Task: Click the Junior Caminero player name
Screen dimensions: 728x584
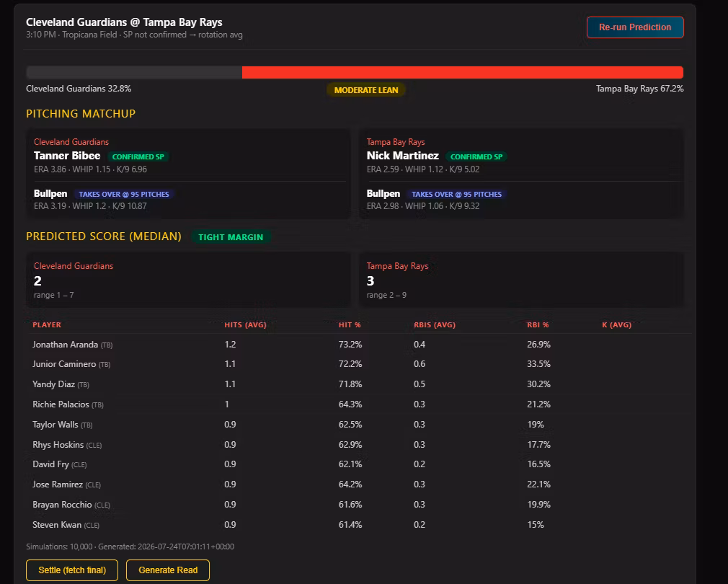Action: pos(64,364)
